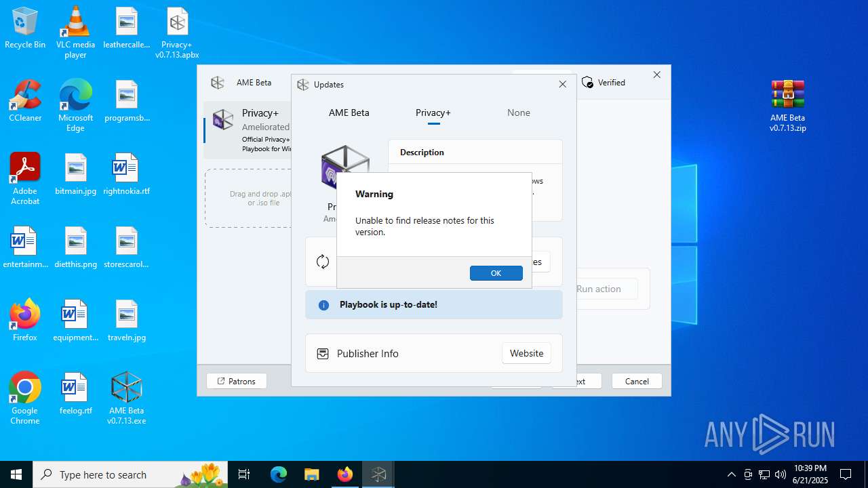Close the Updates dialog
Viewport: 868px width, 488px height.
click(x=562, y=84)
